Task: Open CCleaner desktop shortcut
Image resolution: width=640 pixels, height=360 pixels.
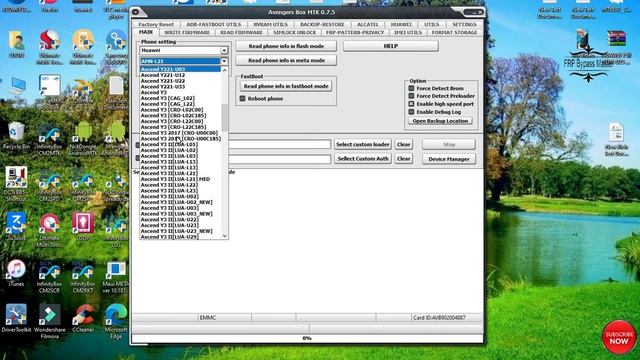Action: click(83, 318)
